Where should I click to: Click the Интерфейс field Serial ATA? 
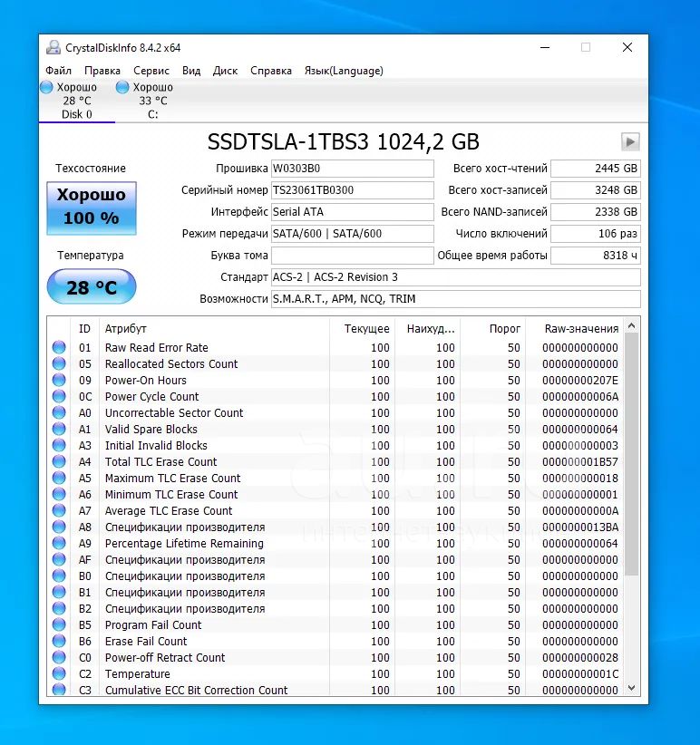tap(352, 212)
